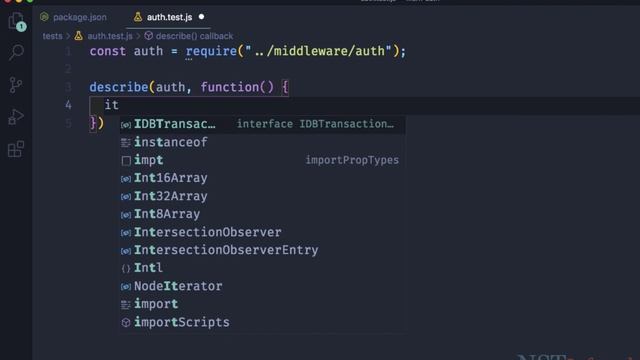The height and width of the screenshot is (360, 640).
Task: Click line number 4 in the gutter
Action: coord(68,105)
